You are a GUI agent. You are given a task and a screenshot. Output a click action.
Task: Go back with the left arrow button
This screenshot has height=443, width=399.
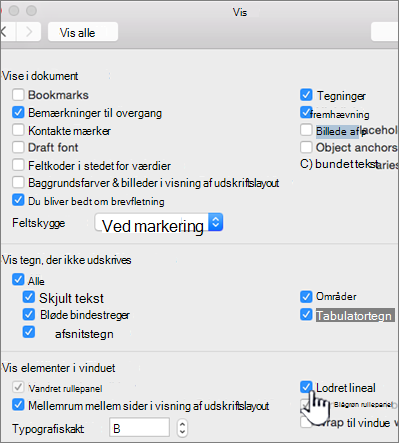[x=7, y=32]
